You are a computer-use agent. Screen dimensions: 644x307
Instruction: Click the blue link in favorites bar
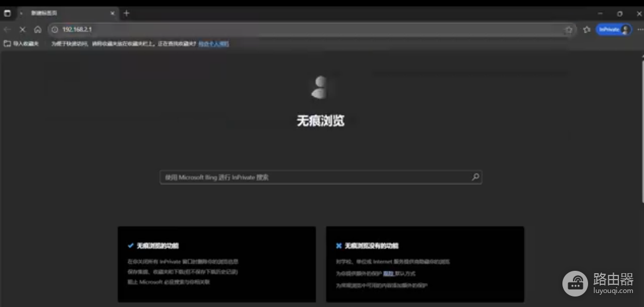pos(213,44)
